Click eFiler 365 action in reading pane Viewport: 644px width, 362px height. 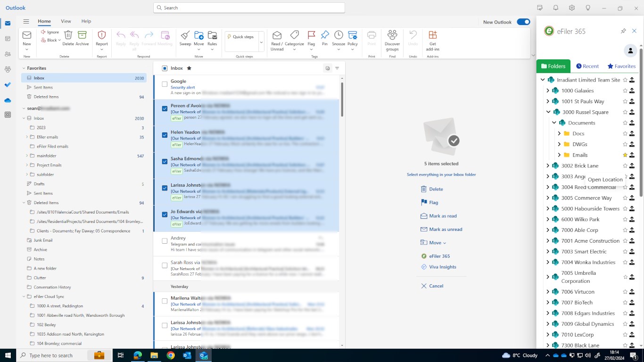[x=436, y=256]
